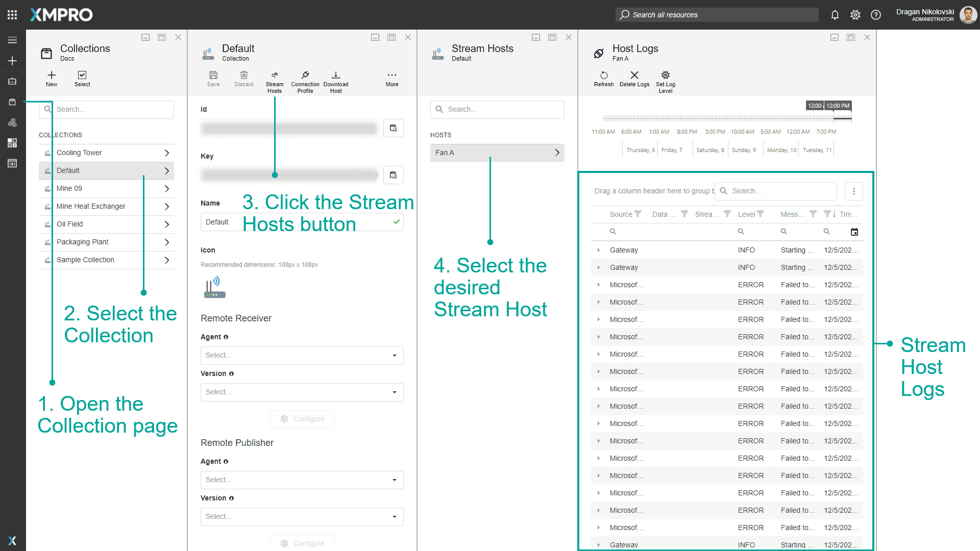Open the More menu in the Default panel
Screen dimensions: 980x551
tap(391, 76)
